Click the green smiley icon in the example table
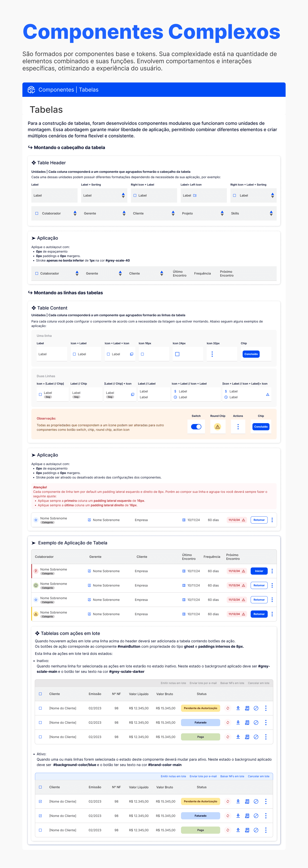 (36, 585)
